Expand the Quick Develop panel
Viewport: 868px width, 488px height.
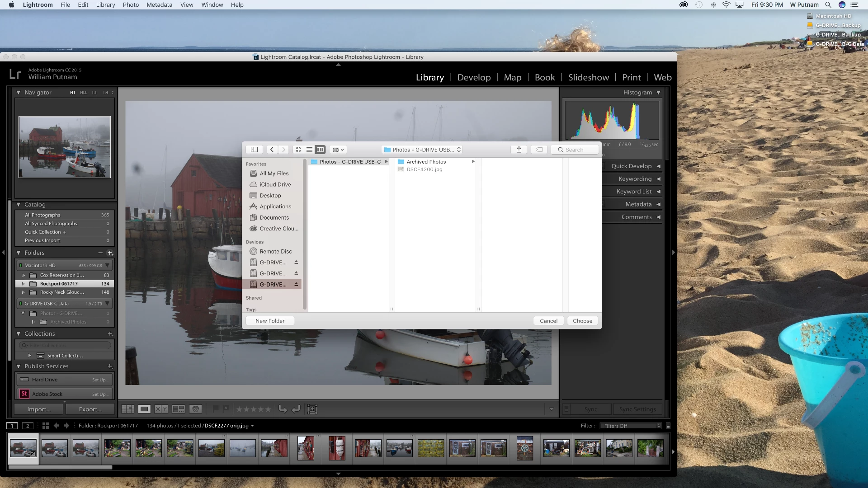pyautogui.click(x=658, y=166)
